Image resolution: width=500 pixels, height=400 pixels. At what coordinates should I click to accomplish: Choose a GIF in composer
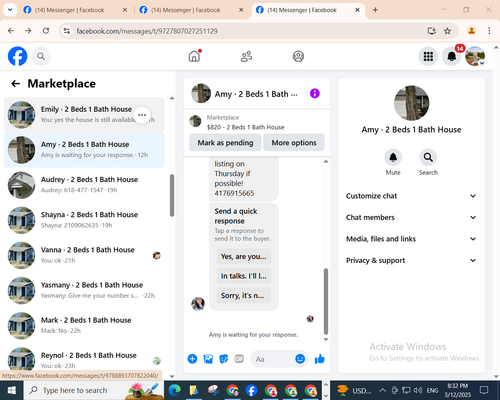(239, 359)
